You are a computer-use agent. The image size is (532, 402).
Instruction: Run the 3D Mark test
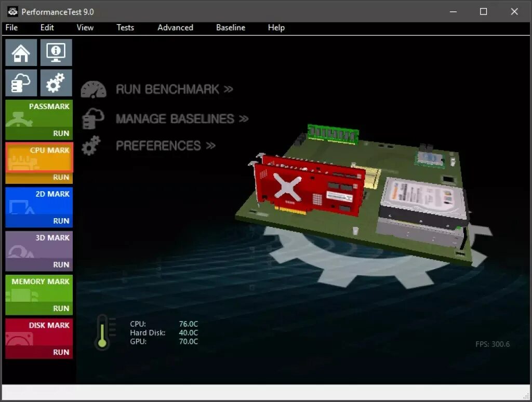(61, 264)
